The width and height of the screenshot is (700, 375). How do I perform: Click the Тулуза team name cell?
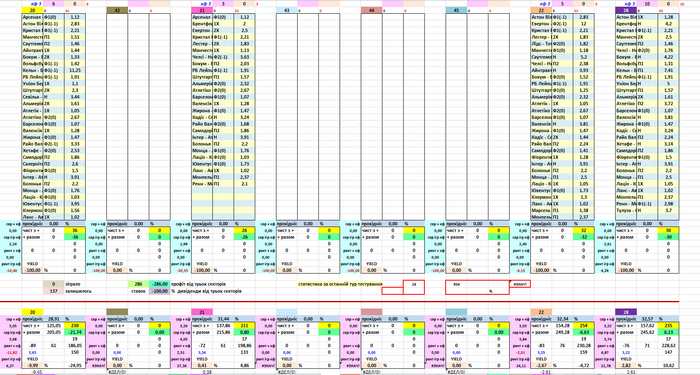coord(626,211)
